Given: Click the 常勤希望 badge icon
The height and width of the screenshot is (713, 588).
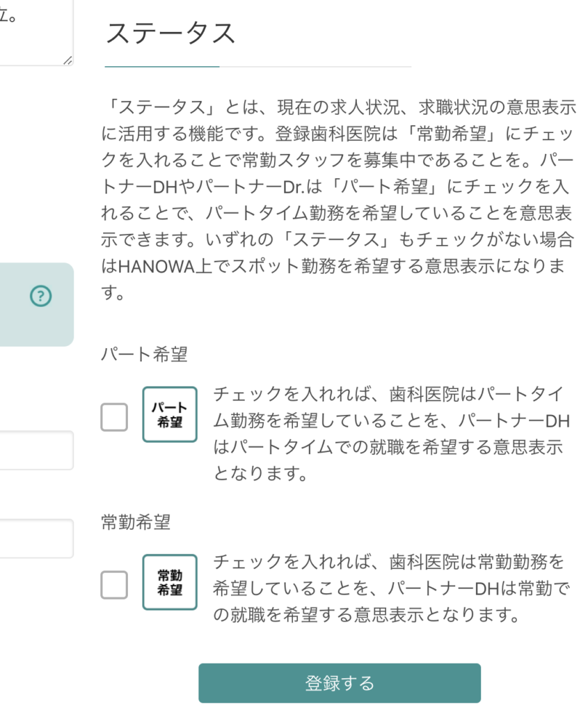Looking at the screenshot, I should (170, 582).
